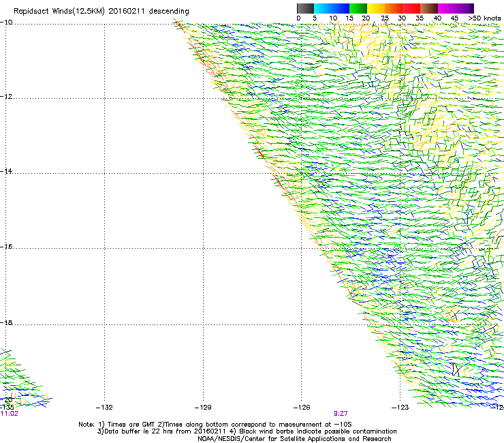Image resolution: width=504 pixels, height=443 pixels.
Task: Click the "Note: 1) Times are GMT" line
Action: (x=215, y=425)
